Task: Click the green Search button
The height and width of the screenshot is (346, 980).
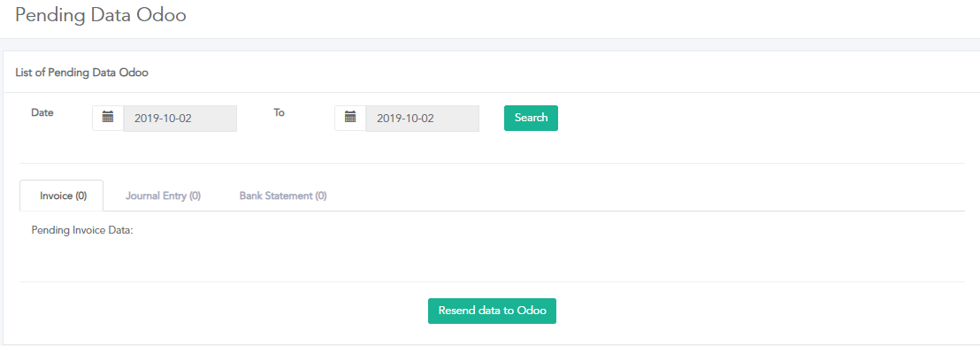Action: 532,118
